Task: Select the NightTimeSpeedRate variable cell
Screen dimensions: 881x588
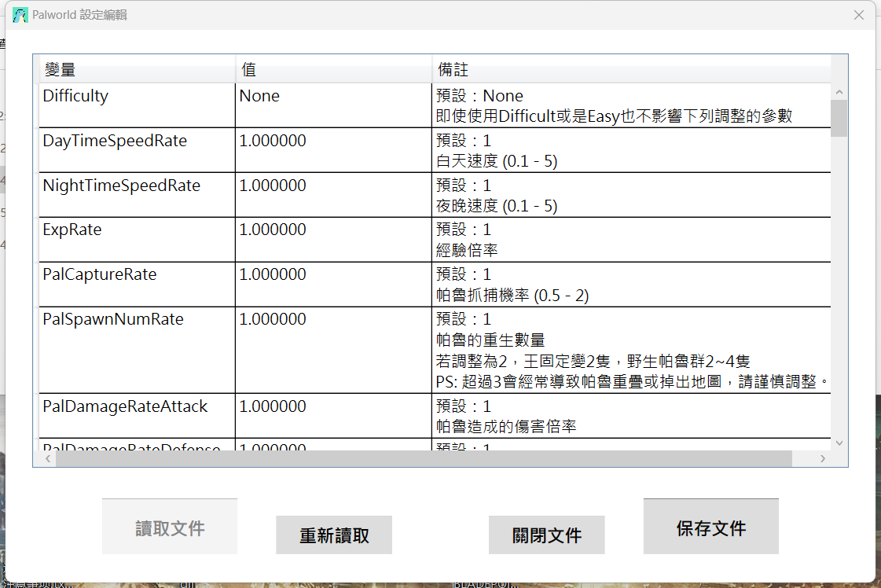Action: pos(137,195)
